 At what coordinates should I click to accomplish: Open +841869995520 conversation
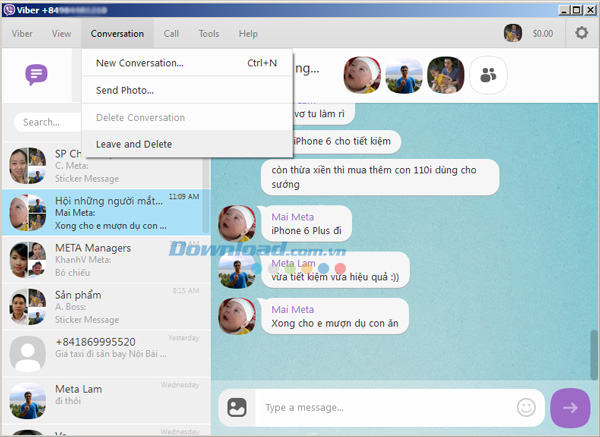[x=106, y=354]
